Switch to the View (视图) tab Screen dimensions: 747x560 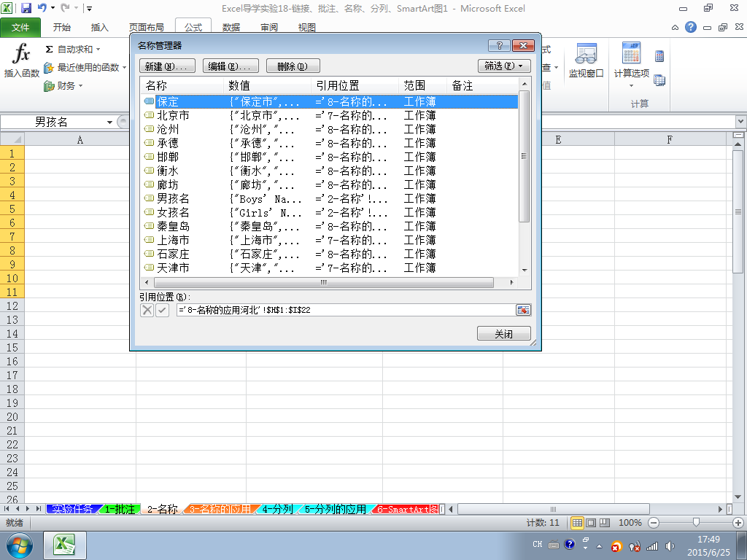click(x=307, y=27)
